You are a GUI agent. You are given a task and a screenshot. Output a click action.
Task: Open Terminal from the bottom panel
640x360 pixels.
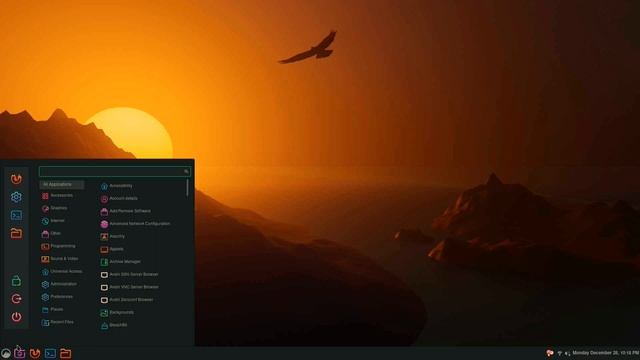pos(51,353)
